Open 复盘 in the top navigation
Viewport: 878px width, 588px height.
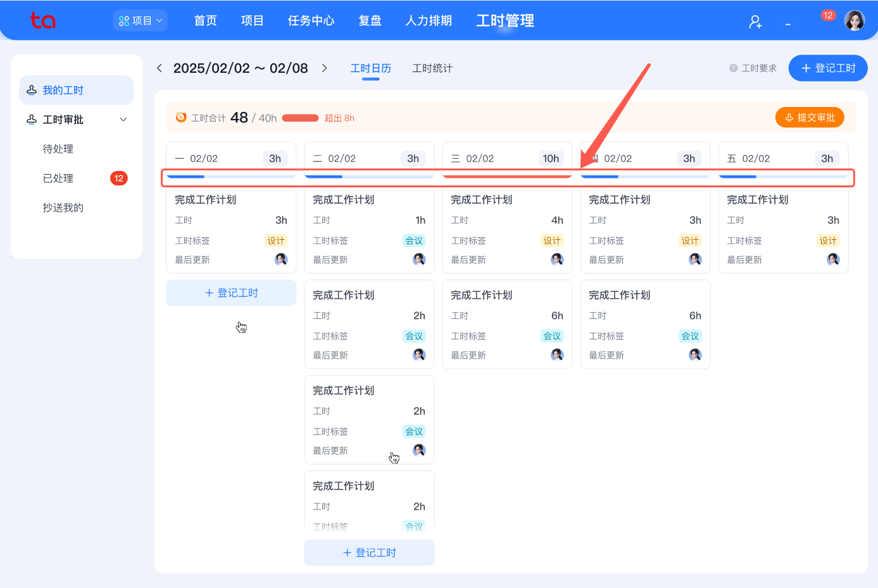(370, 21)
